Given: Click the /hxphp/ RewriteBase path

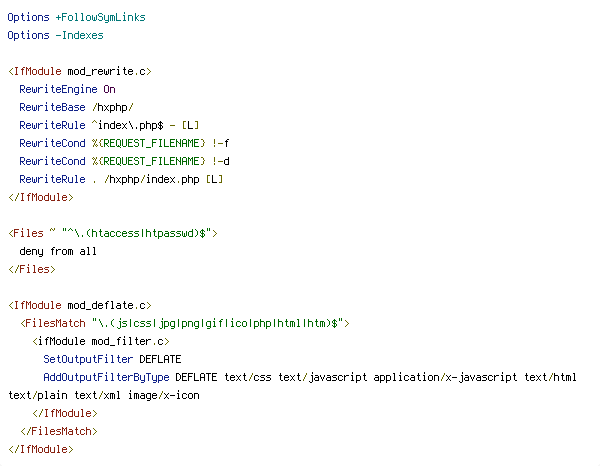Looking at the screenshot, I should [112, 108].
